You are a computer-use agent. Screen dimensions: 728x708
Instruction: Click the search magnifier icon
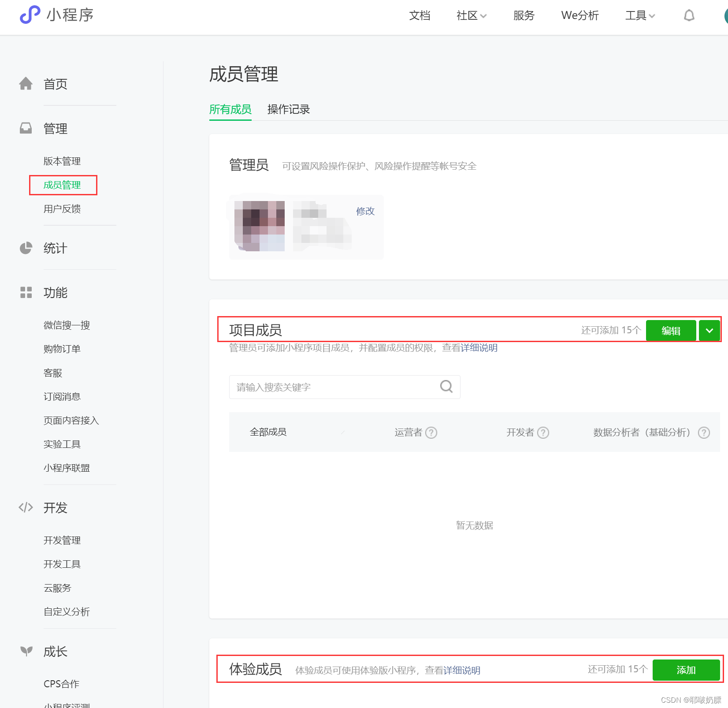446,387
